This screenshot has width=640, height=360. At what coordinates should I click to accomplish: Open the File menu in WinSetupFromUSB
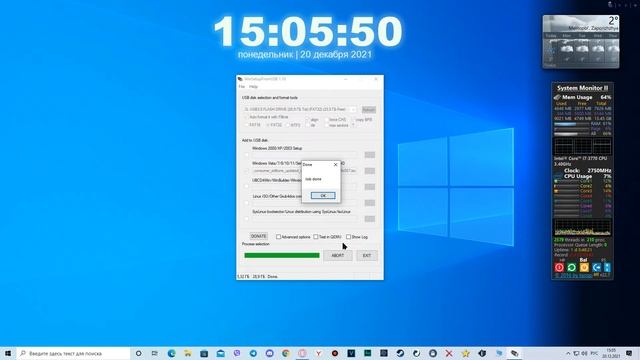242,87
